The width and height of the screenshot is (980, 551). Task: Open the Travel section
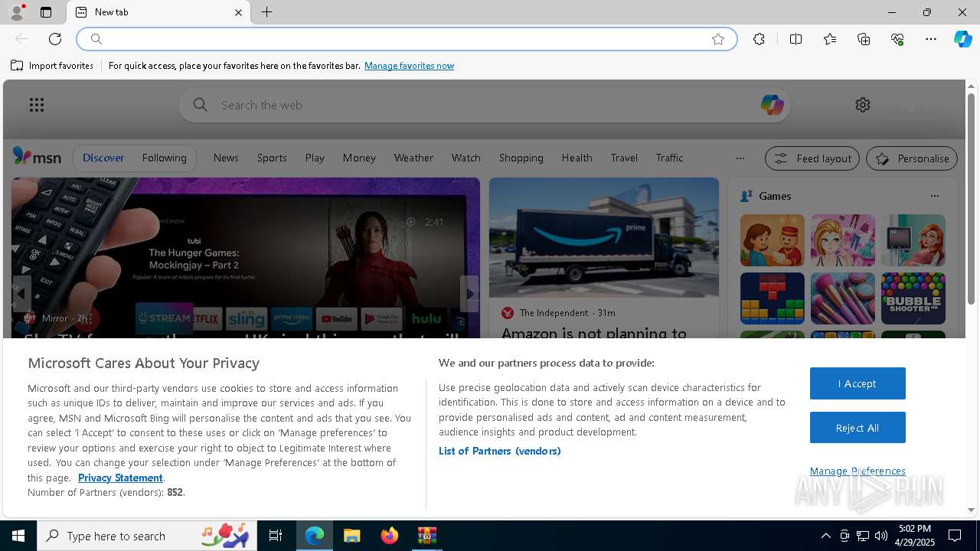coord(624,158)
